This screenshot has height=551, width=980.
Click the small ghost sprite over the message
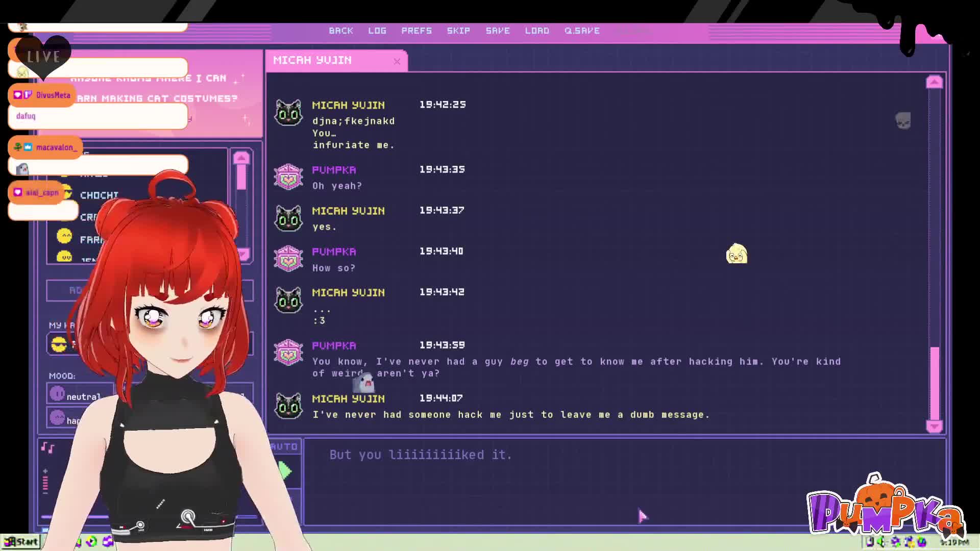(365, 383)
